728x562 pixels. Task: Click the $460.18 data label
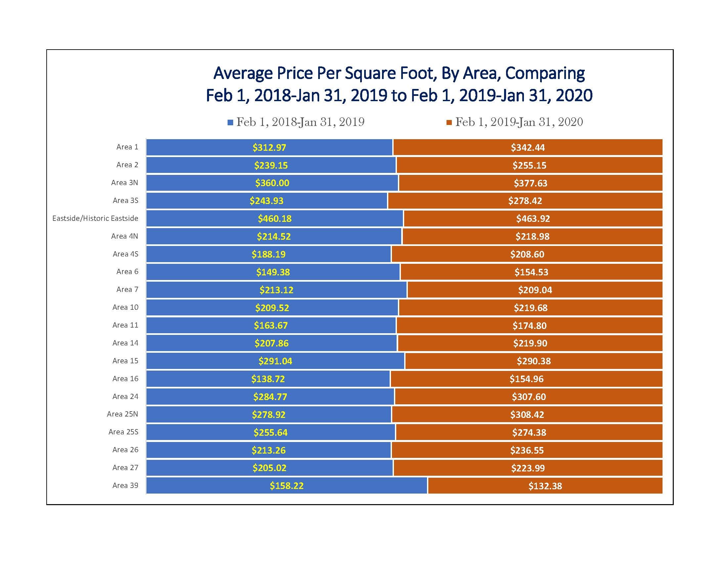click(275, 219)
